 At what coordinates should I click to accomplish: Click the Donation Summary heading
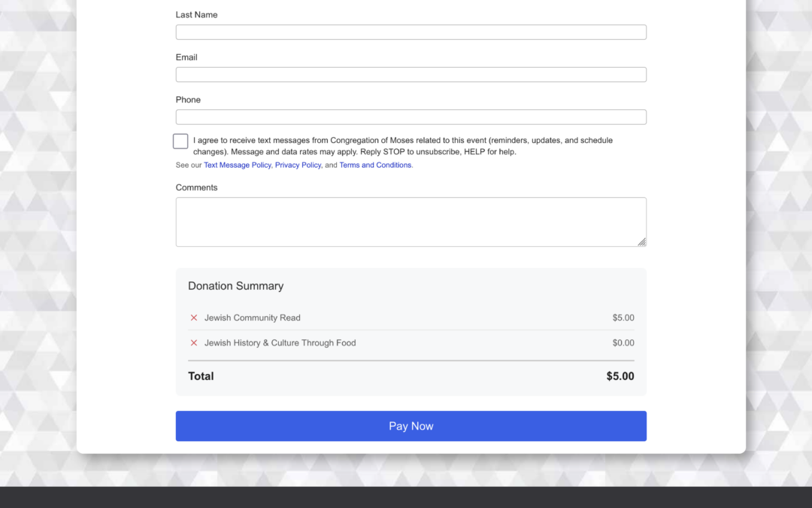(235, 286)
